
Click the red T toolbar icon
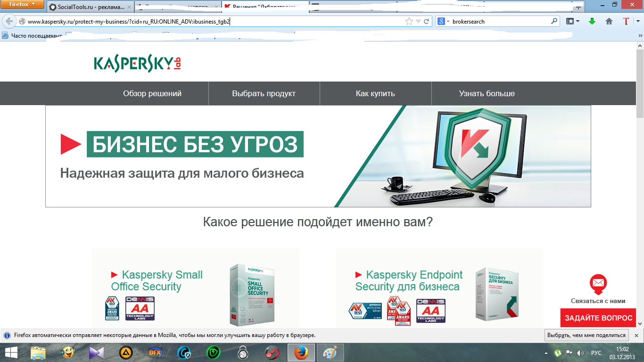click(x=626, y=21)
